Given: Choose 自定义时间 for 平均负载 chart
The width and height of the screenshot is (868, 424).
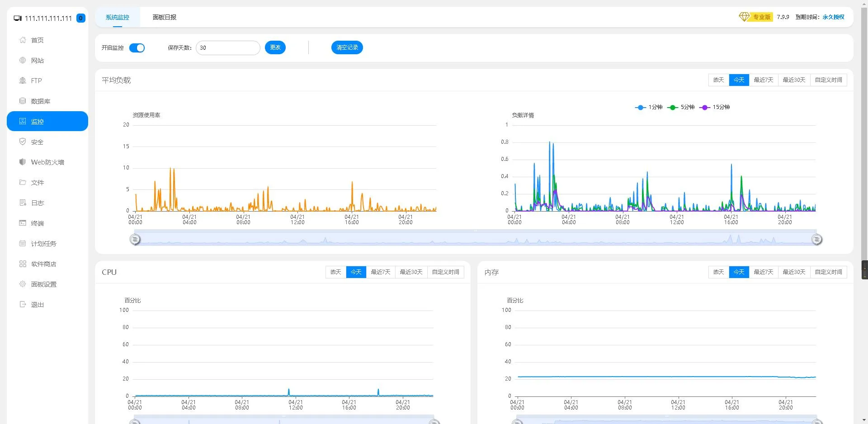Looking at the screenshot, I should click(829, 80).
